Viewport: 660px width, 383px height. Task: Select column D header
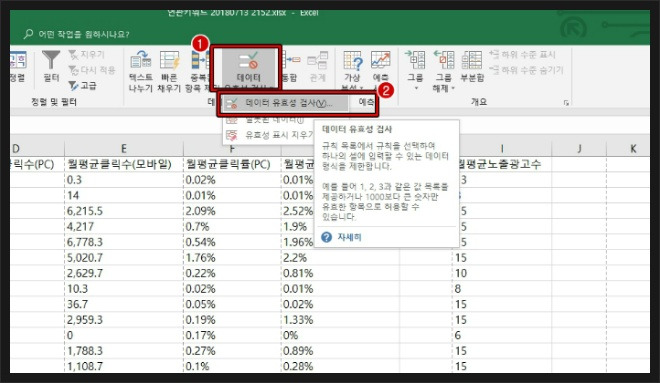click(37, 149)
